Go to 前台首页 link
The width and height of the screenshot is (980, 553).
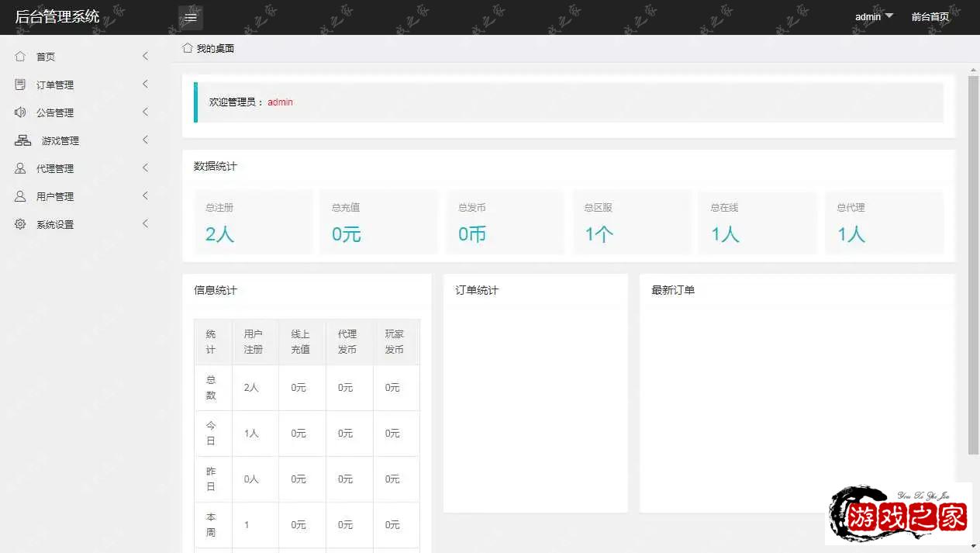tap(930, 16)
